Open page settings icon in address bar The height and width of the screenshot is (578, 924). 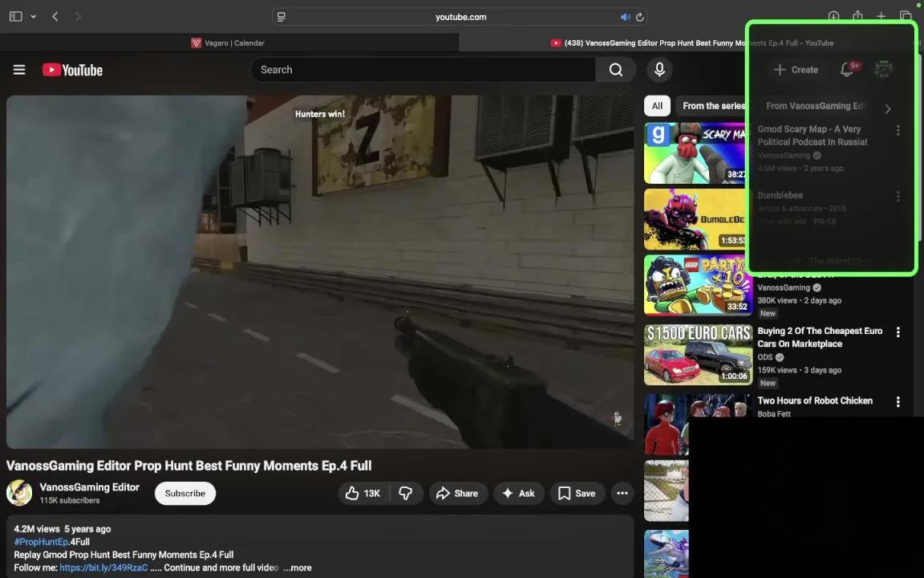click(281, 17)
